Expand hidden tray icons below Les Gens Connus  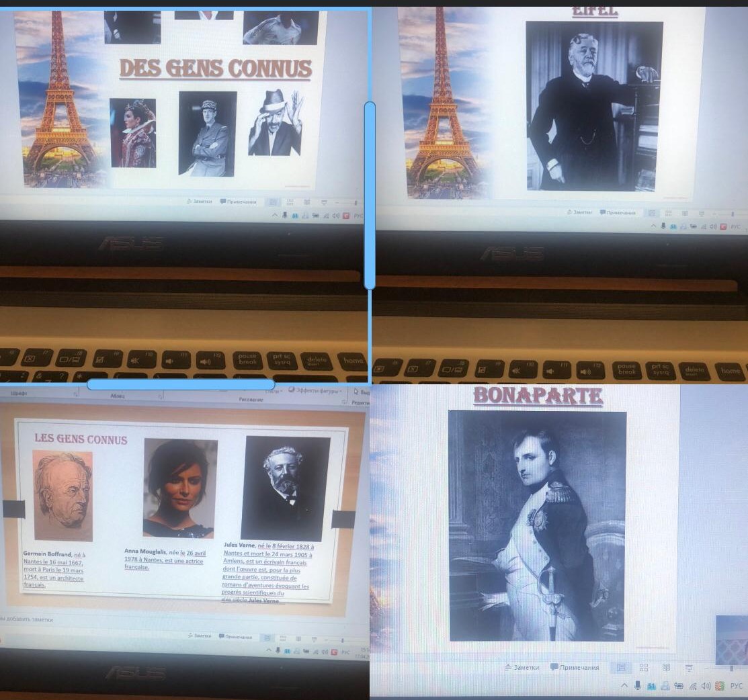[269, 650]
